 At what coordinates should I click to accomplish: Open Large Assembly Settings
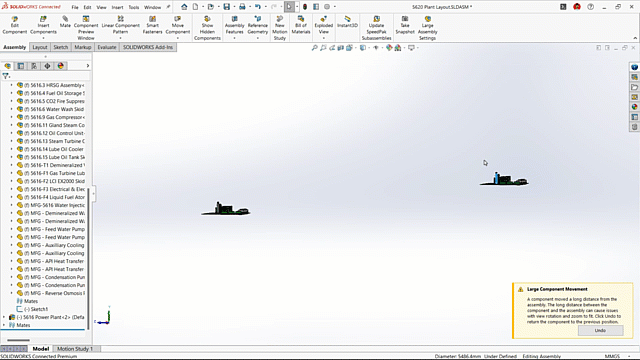[427, 28]
